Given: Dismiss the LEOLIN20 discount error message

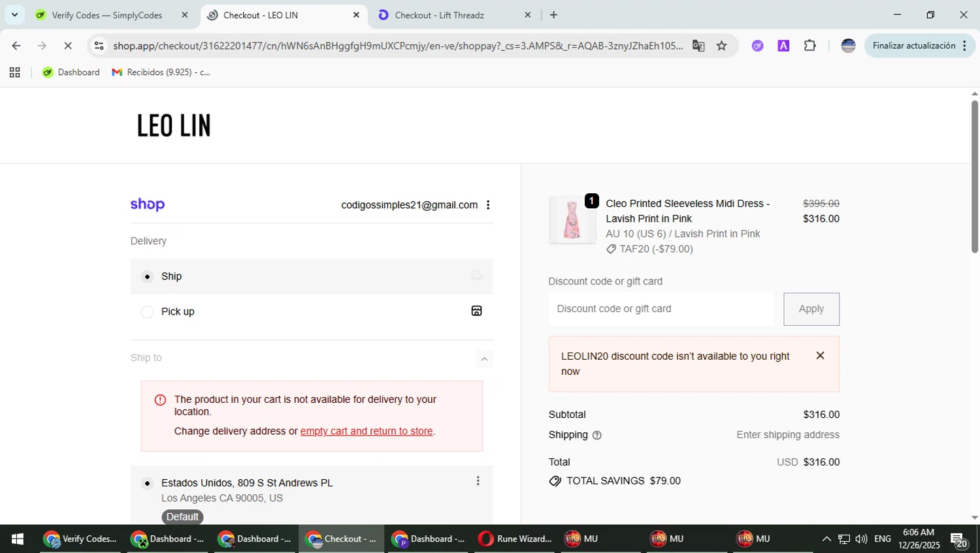Looking at the screenshot, I should coord(820,355).
